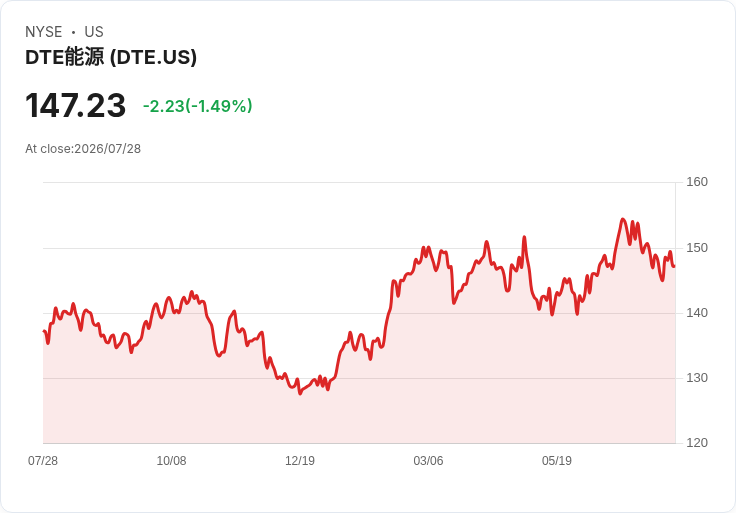The image size is (736, 513).
Task: Click the DTE能源 (DTE.US) stock title
Action: point(111,57)
